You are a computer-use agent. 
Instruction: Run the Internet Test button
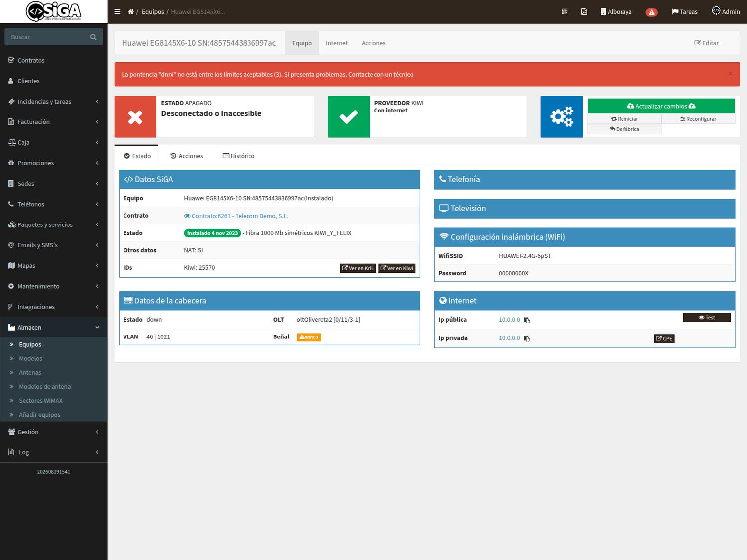tap(707, 318)
